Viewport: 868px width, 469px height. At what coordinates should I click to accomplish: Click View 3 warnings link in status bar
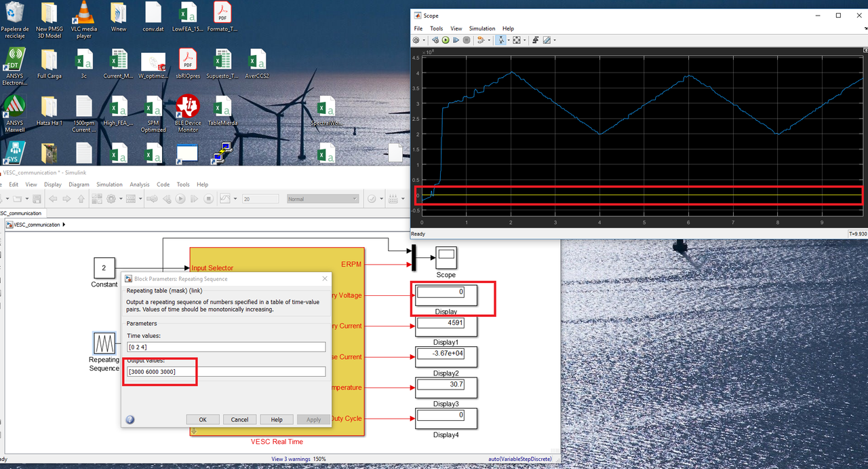click(x=290, y=459)
